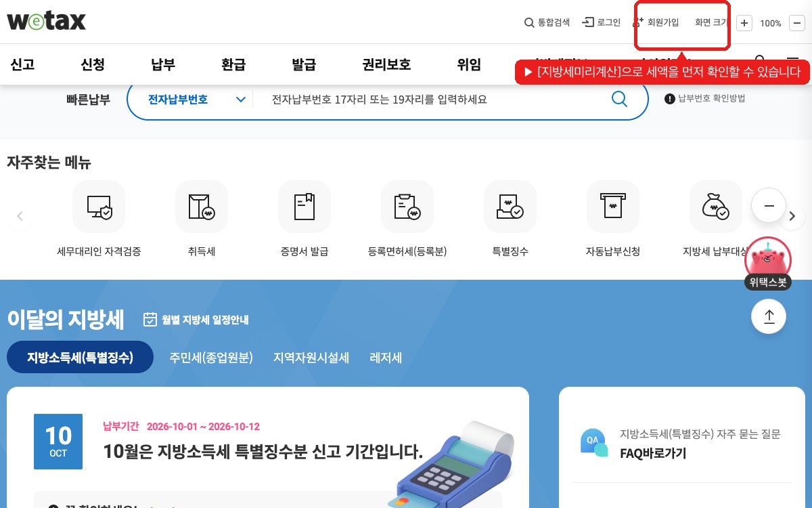Click the 지방세미리계산 red tooltip banner
The height and width of the screenshot is (508, 812).
pyautogui.click(x=662, y=72)
